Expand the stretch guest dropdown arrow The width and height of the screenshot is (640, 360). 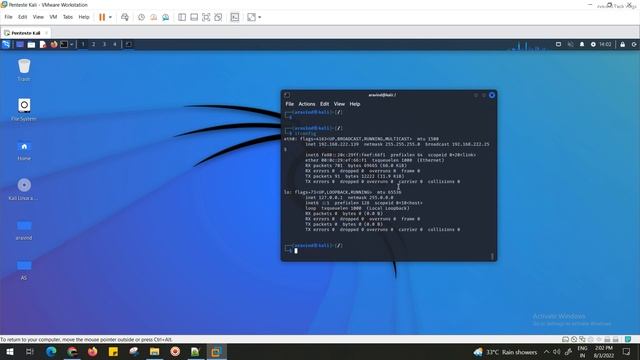[x=260, y=17]
